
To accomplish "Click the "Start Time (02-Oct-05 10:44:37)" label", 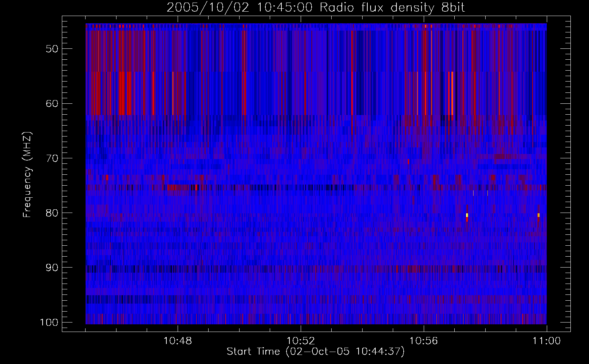I will coord(316,352).
